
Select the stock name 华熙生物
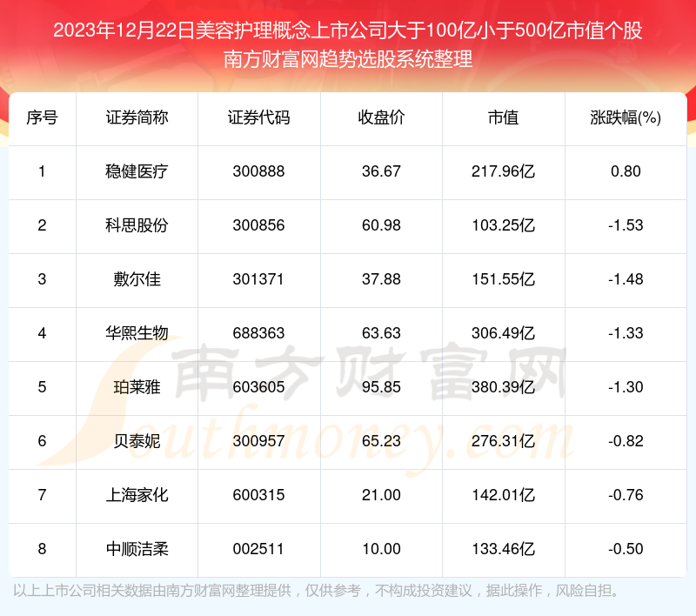coord(137,333)
